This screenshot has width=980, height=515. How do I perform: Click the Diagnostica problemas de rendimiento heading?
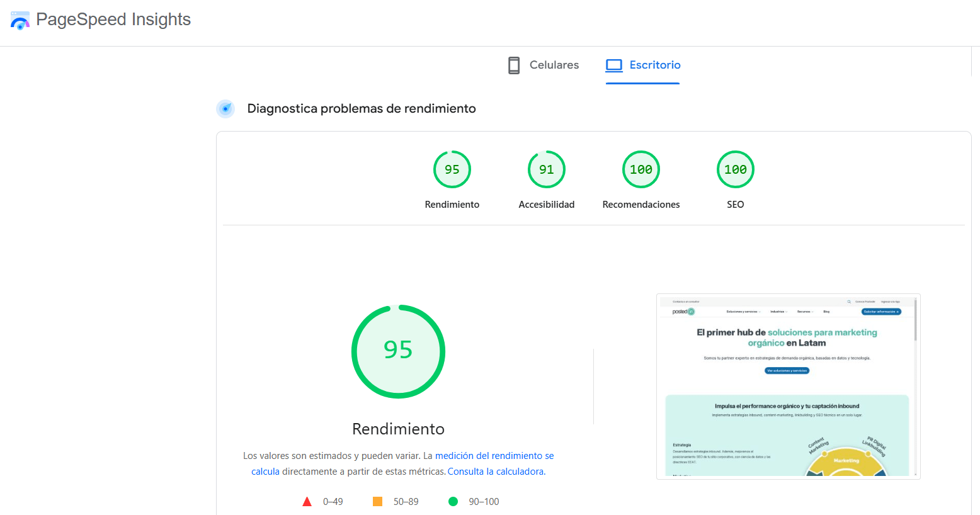[362, 108]
